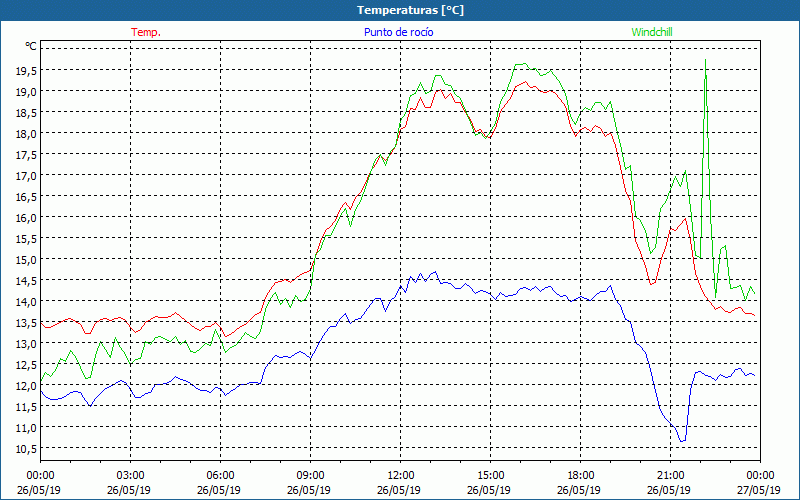Click the red temperature peak near 16:00
This screenshot has height=500, width=800.
526,82
